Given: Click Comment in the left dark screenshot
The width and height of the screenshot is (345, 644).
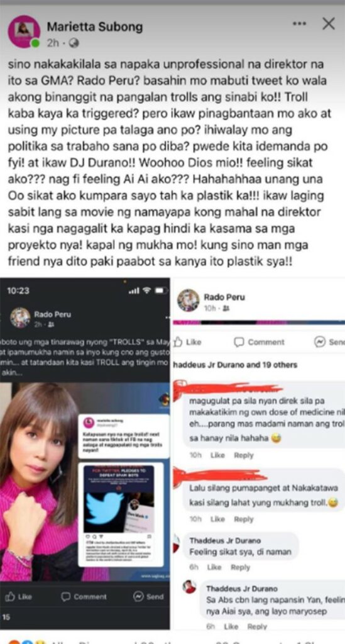Looking at the screenshot, I should [84, 596].
